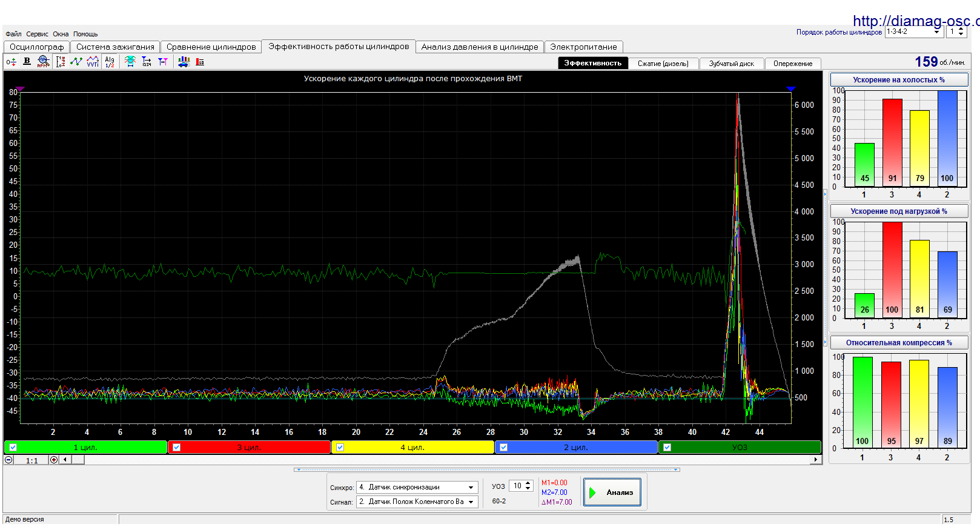Click the marker to 1234 cylinder order icon
The width and height of the screenshot is (980, 527).
point(147,62)
